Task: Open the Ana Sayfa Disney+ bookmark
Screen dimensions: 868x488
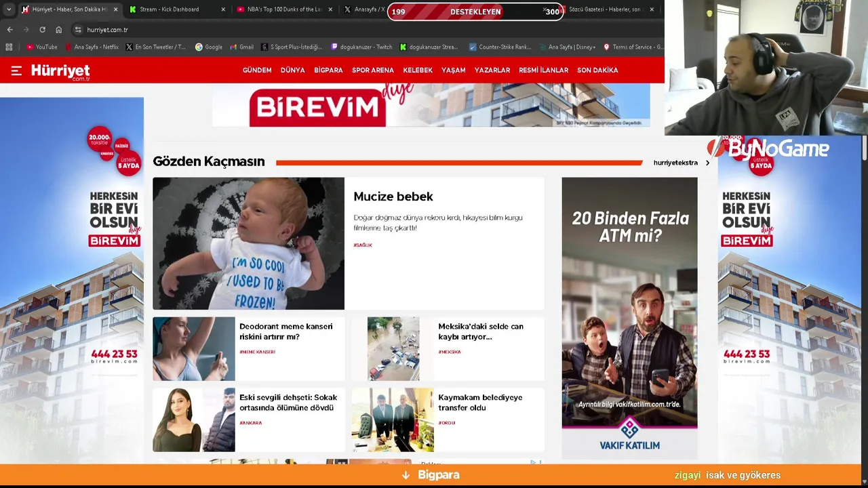Action: 568,47
